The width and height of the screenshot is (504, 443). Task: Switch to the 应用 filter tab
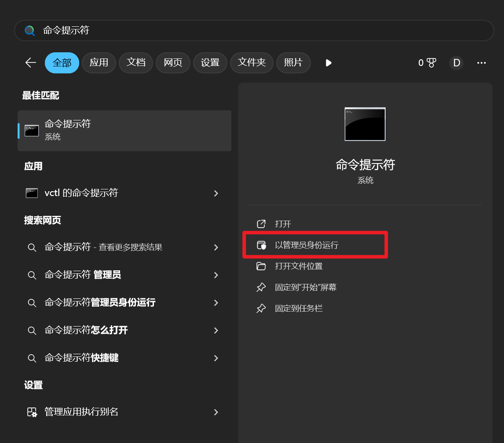99,63
